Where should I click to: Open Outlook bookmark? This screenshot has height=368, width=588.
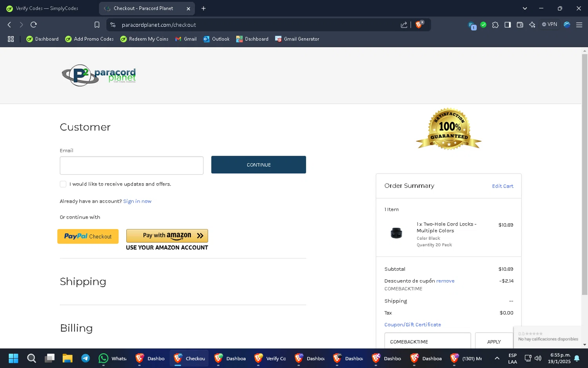click(x=216, y=39)
